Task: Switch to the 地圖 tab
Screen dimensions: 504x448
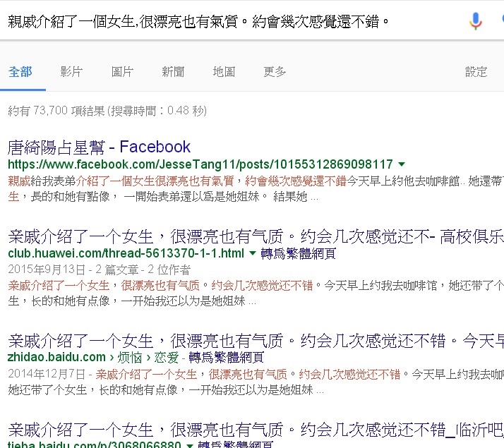Action: (x=224, y=72)
